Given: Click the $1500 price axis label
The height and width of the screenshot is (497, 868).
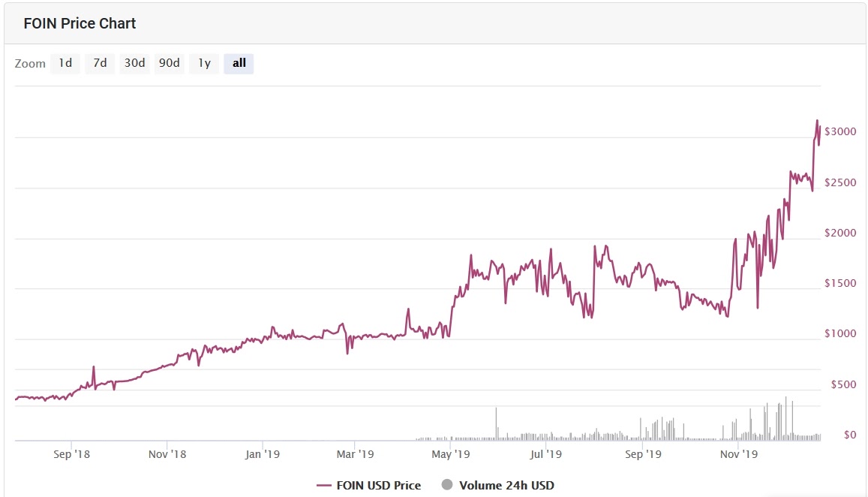Looking at the screenshot, I should tap(840, 283).
